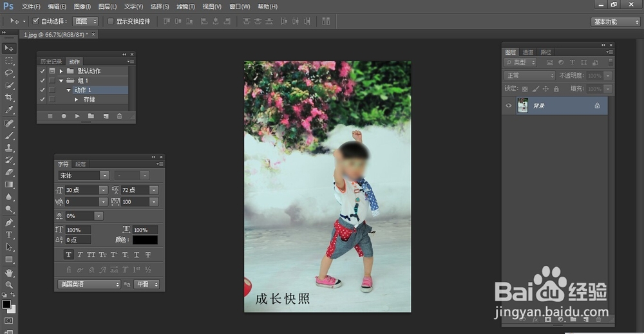
Task: Switch to the 历史记录 tab
Action: (51, 62)
